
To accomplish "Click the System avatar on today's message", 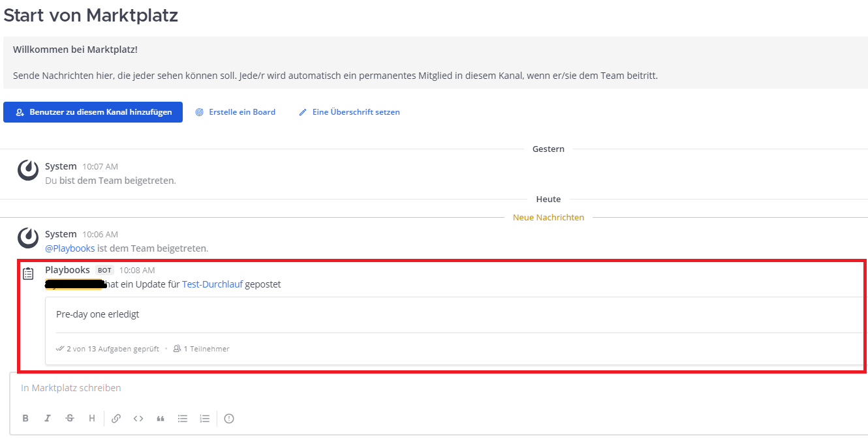I will click(28, 238).
